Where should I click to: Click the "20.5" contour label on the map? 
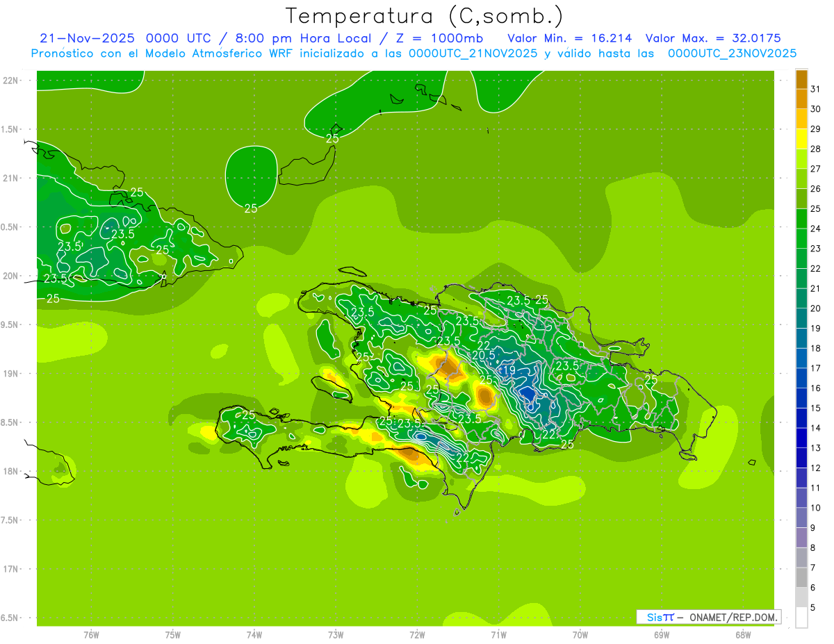[484, 355]
